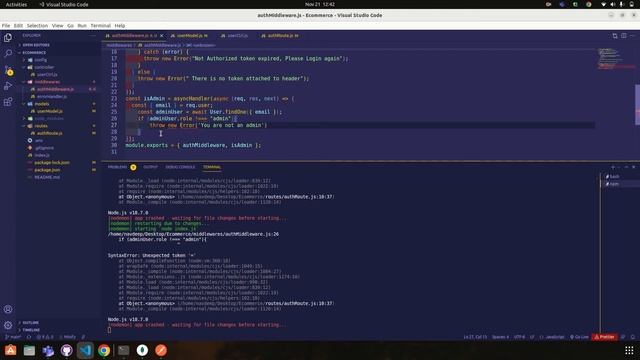Open Explorer panel more actions ellipsis
640x360 pixels.
(93, 36)
